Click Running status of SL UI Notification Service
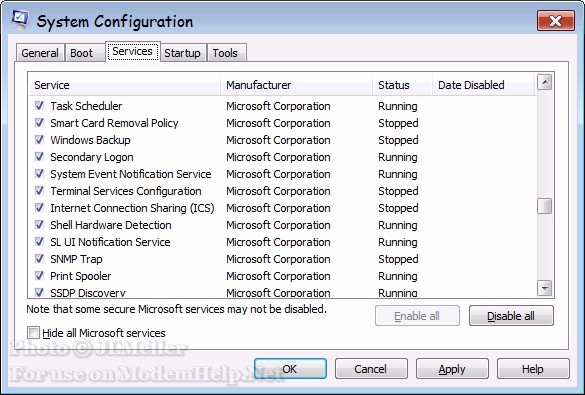 click(x=398, y=242)
